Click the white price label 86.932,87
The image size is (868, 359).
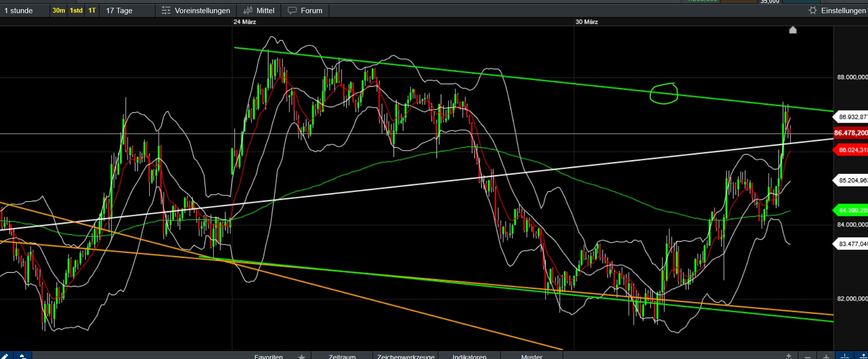[851, 117]
